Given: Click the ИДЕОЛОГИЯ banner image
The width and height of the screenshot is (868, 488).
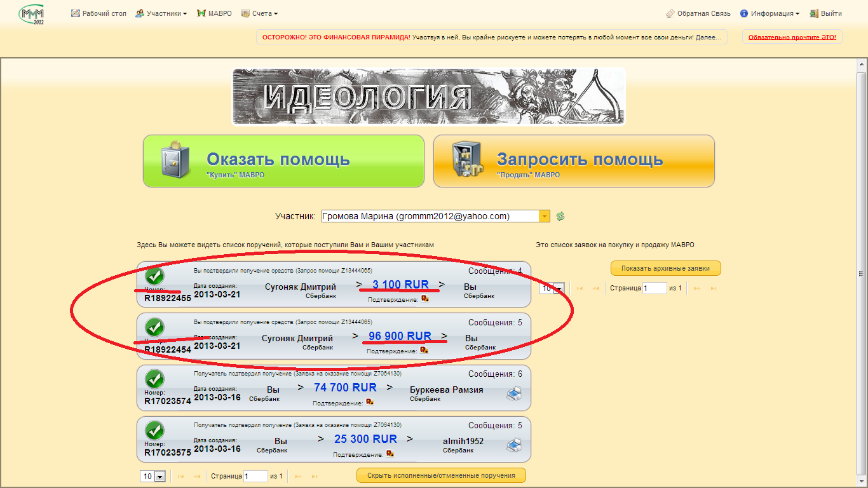Looking at the screenshot, I should [x=429, y=97].
